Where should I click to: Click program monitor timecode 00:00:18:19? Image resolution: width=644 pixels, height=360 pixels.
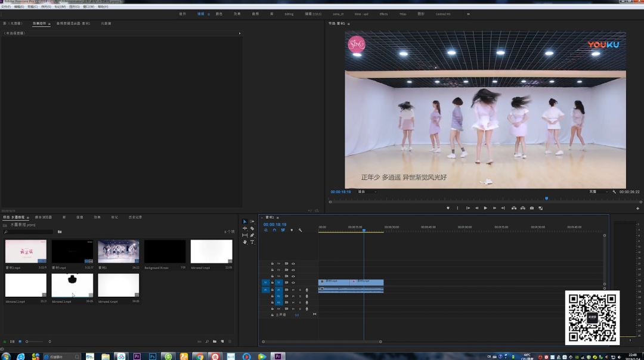340,192
